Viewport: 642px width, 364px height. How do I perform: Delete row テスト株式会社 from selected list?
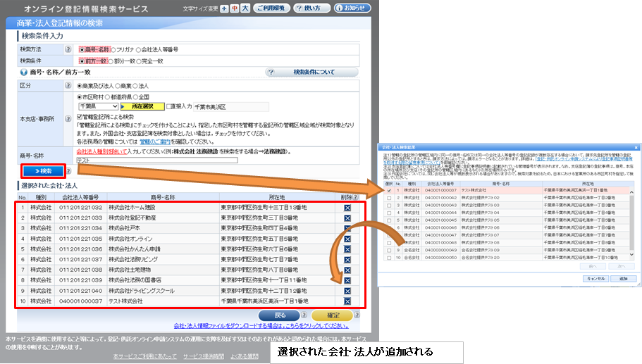coord(347,301)
